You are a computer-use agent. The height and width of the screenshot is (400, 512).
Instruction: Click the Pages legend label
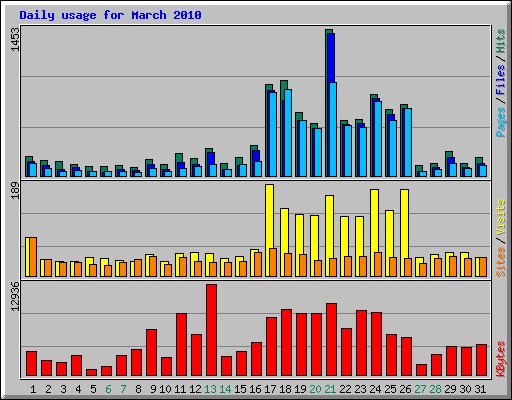click(501, 122)
